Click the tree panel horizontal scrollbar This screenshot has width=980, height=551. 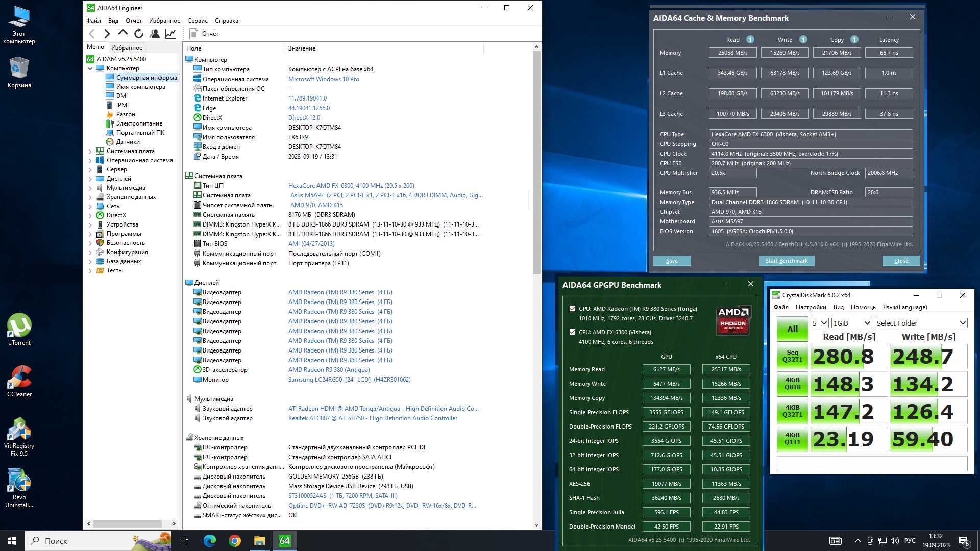[x=128, y=523]
